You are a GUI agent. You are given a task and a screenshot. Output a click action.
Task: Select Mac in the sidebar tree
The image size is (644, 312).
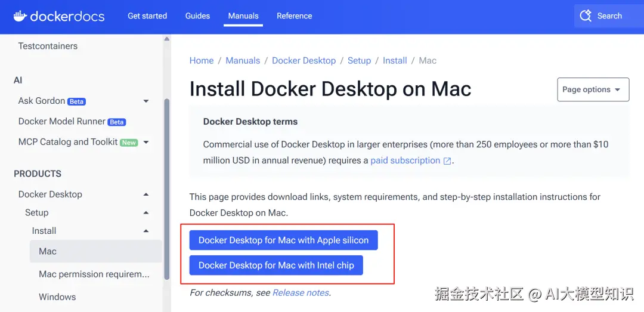coord(95,251)
